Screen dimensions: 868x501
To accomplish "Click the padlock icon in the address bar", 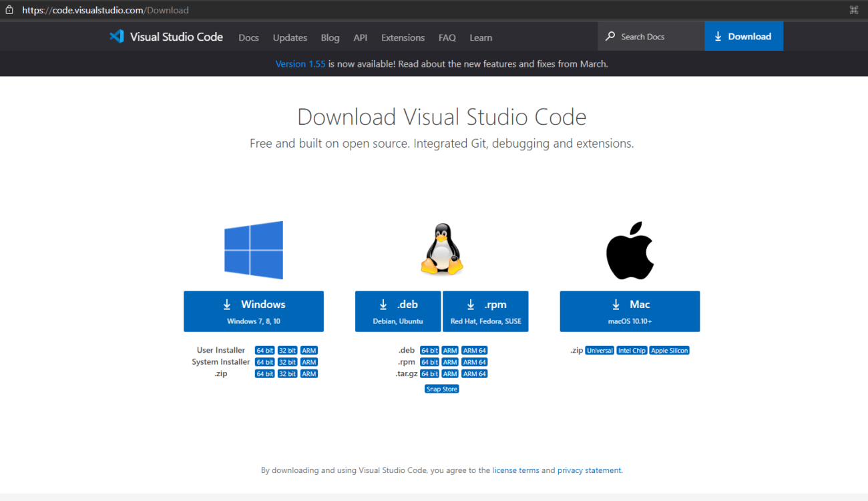I will [10, 10].
